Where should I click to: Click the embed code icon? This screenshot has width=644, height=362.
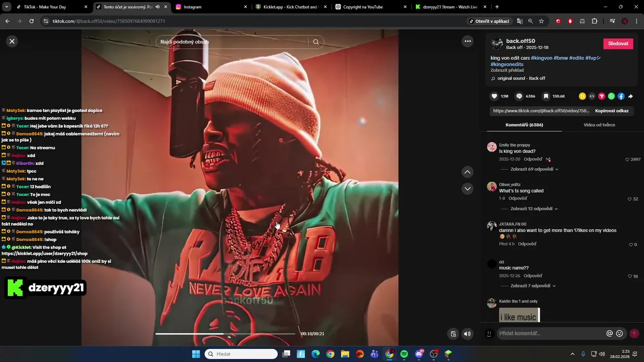592,96
